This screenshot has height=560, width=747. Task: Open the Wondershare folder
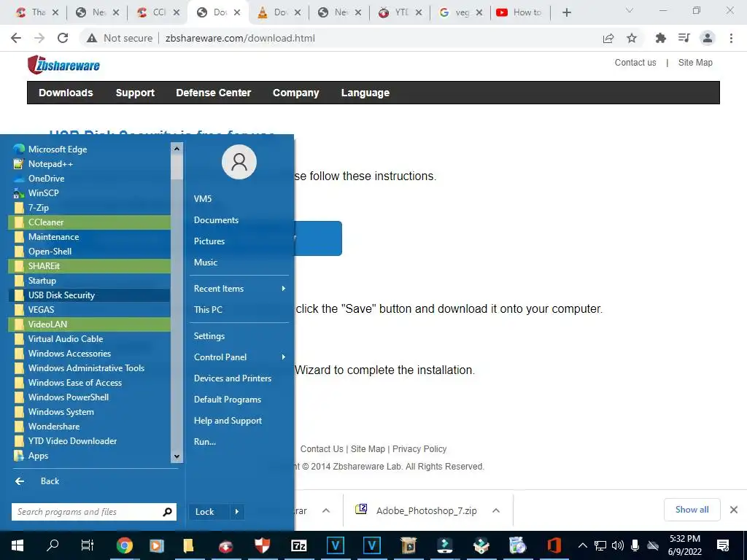(89, 427)
